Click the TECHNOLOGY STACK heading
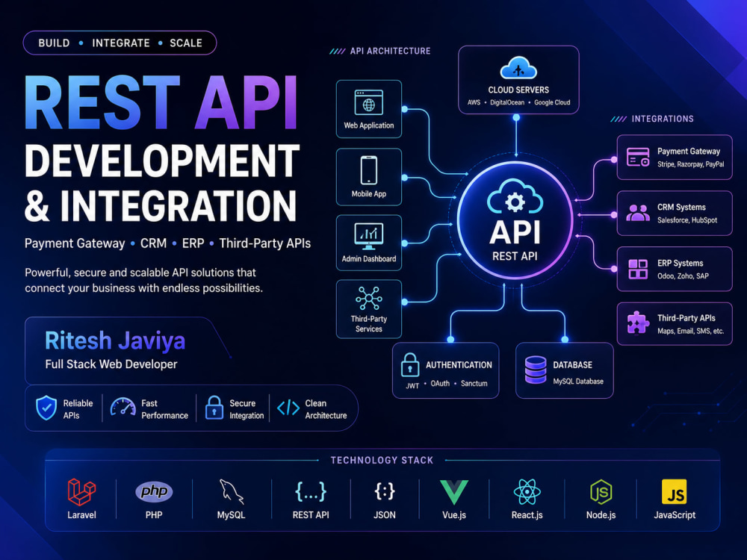Image resolution: width=747 pixels, height=560 pixels. coord(382,460)
